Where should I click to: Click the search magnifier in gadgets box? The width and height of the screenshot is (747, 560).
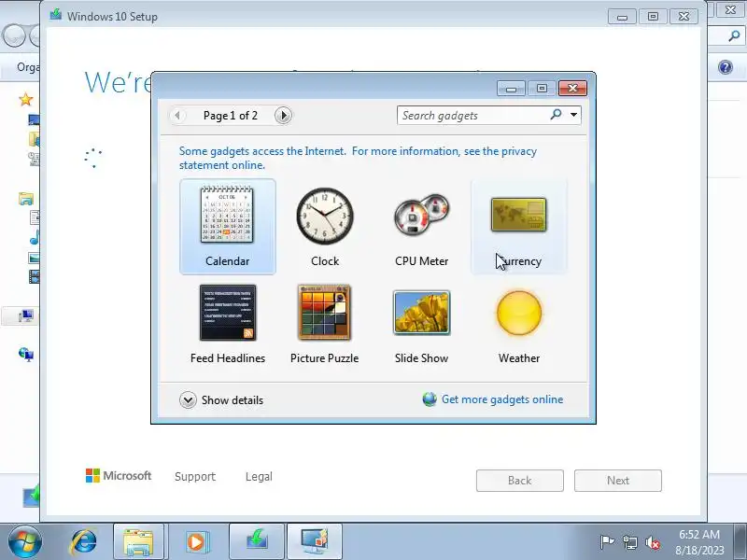[x=556, y=115]
